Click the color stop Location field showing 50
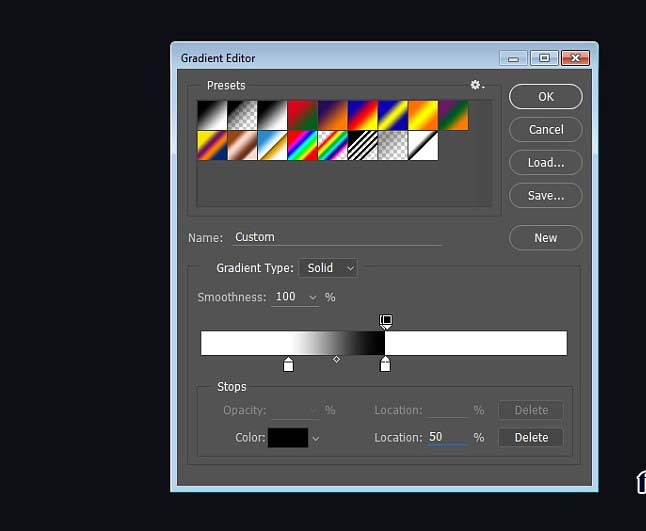The height and width of the screenshot is (531, 646). 448,437
